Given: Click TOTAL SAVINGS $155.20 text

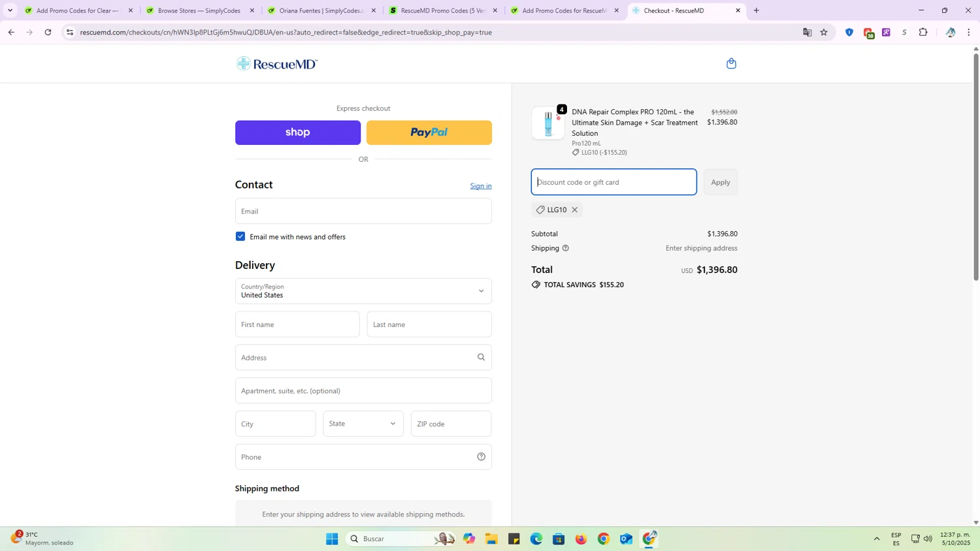Looking at the screenshot, I should 583,285.
